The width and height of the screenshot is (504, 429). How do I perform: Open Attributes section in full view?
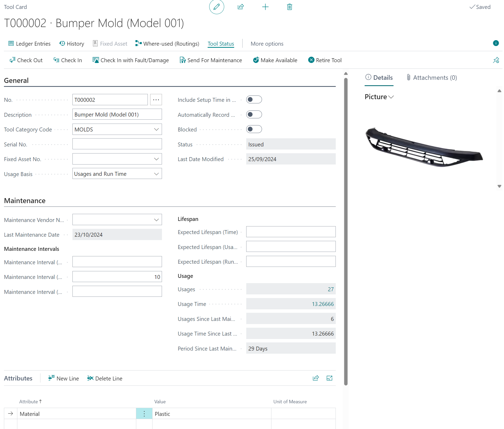329,378
